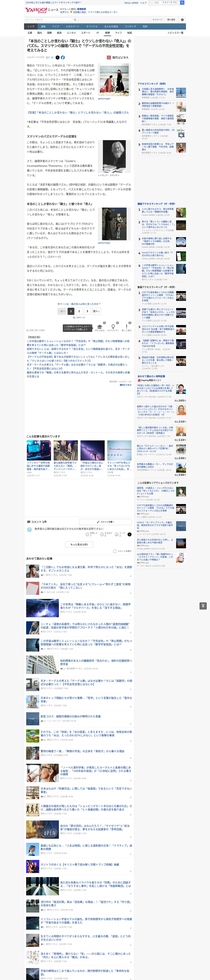The width and height of the screenshot is (210, 980).
Task: Share the article on X under the headline
Action: [58, 57]
